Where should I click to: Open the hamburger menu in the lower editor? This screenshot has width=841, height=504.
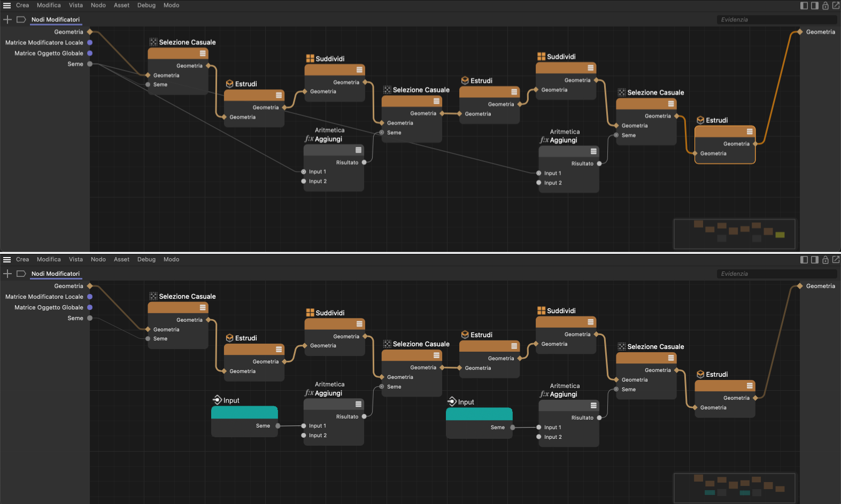coord(7,260)
